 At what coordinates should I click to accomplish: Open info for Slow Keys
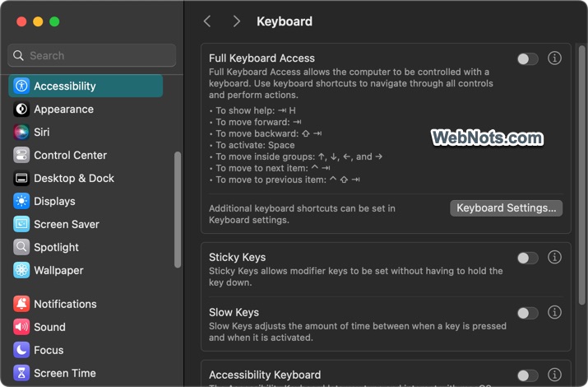[554, 312]
